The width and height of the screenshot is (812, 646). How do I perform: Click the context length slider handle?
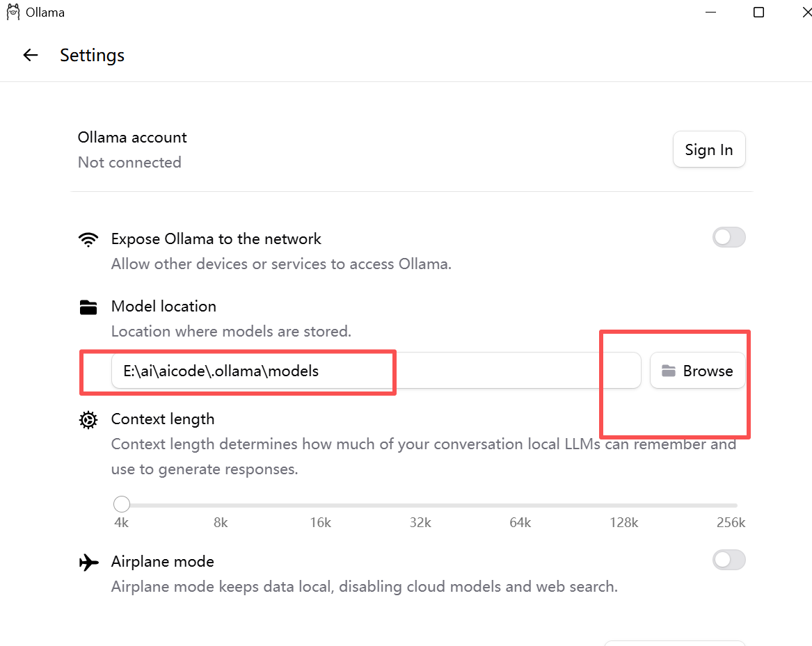122,503
